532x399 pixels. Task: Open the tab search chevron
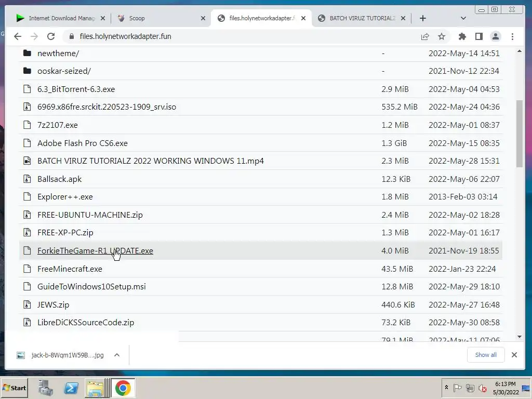tap(463, 18)
